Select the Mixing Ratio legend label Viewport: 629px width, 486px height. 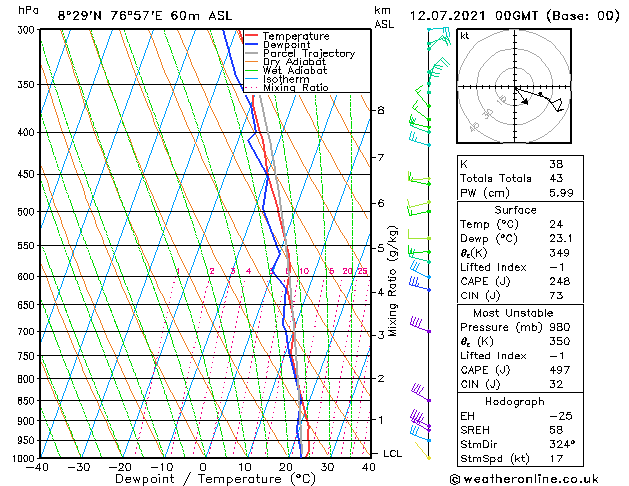296,88
